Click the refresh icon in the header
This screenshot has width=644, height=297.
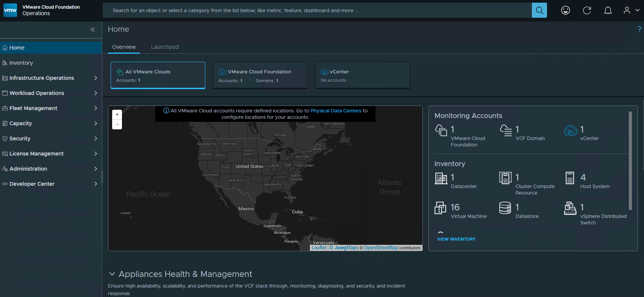(587, 10)
